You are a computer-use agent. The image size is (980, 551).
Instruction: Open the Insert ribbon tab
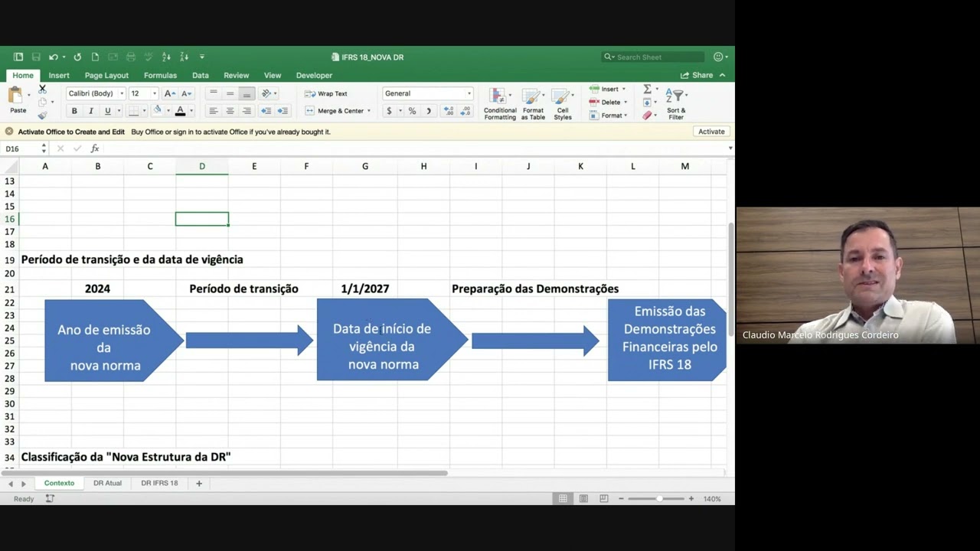pos(59,75)
